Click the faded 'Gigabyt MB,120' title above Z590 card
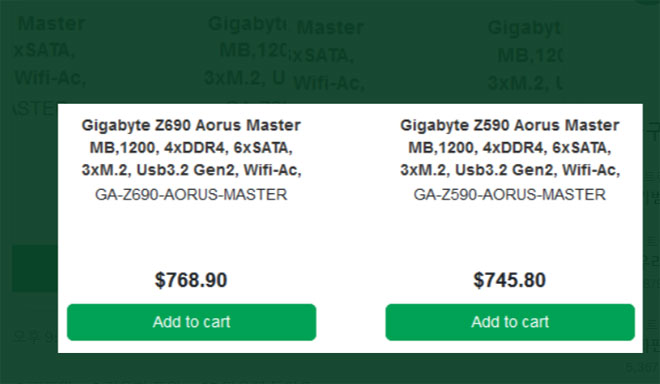This screenshot has width=660, height=384. [x=525, y=55]
